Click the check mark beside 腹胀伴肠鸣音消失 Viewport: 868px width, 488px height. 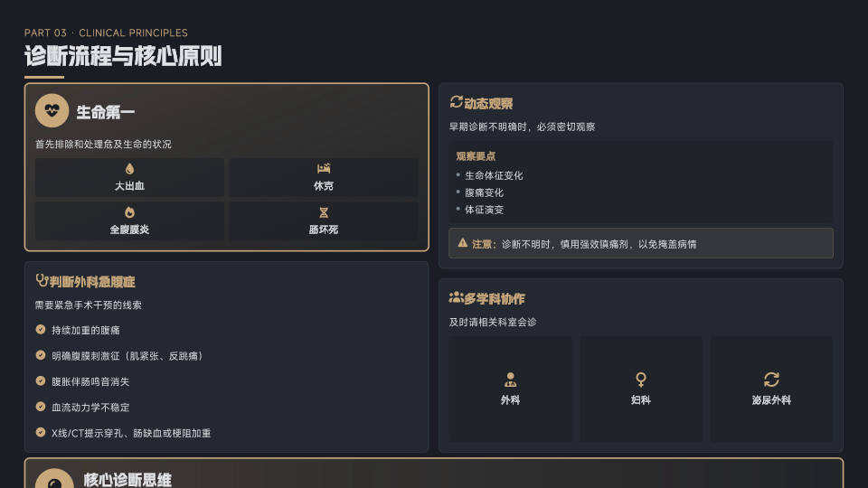pyautogui.click(x=41, y=381)
